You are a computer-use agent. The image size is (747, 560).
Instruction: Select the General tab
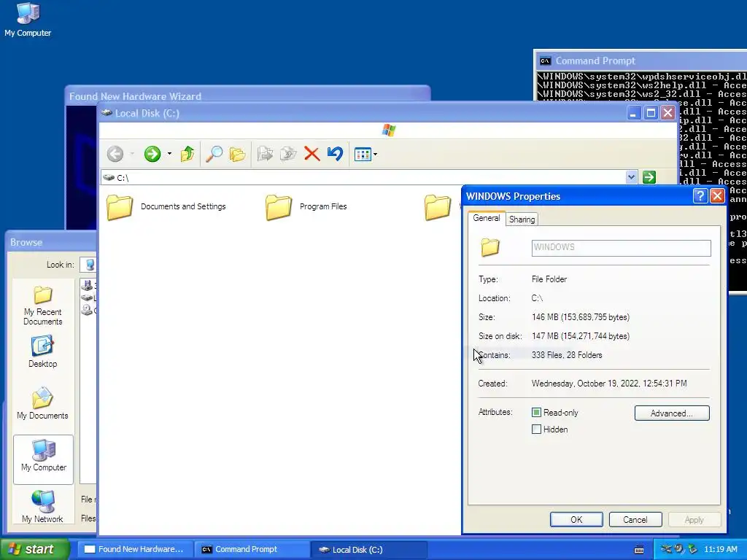point(487,218)
